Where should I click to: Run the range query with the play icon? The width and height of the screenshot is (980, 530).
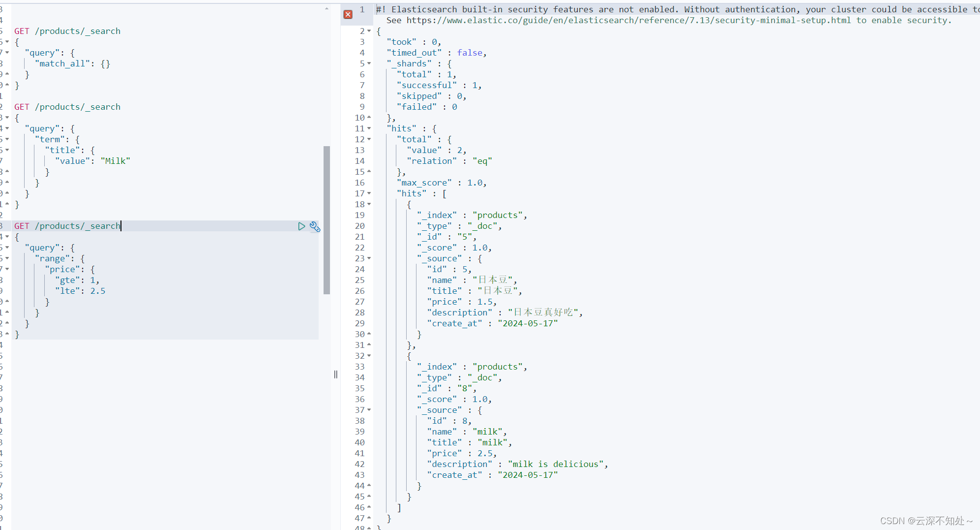pos(301,226)
